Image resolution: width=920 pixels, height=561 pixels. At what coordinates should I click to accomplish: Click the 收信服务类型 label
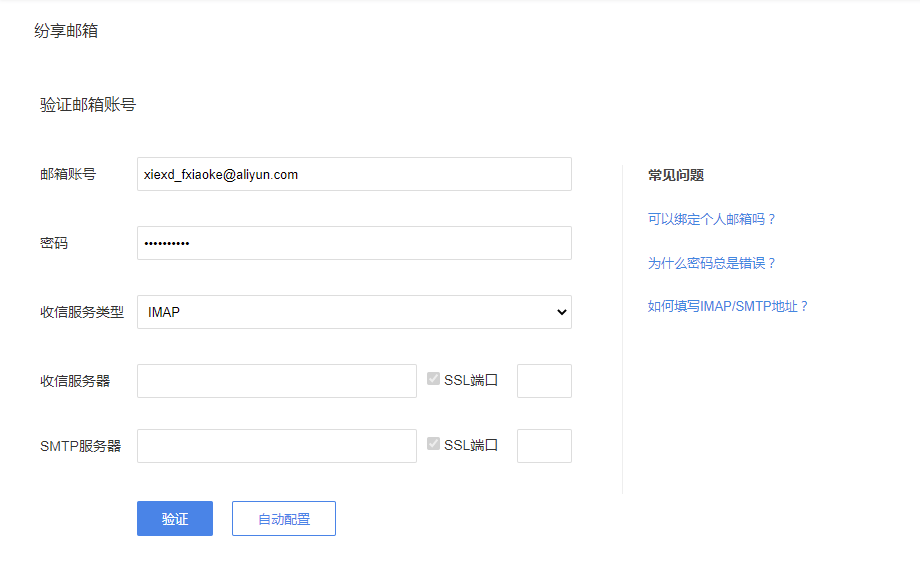[82, 312]
